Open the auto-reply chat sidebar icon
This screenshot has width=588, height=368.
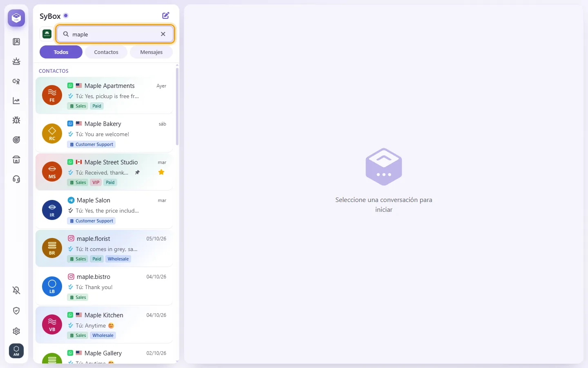point(16,81)
